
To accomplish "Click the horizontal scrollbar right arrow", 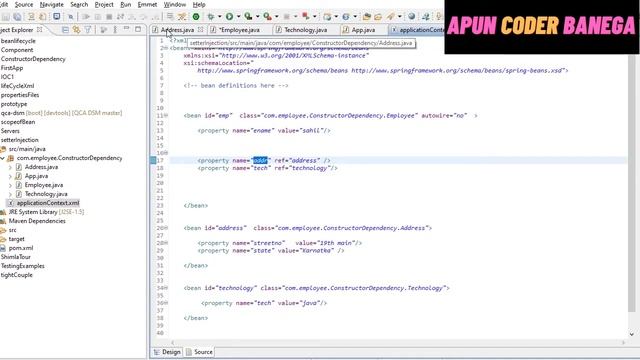I will pos(623,342).
